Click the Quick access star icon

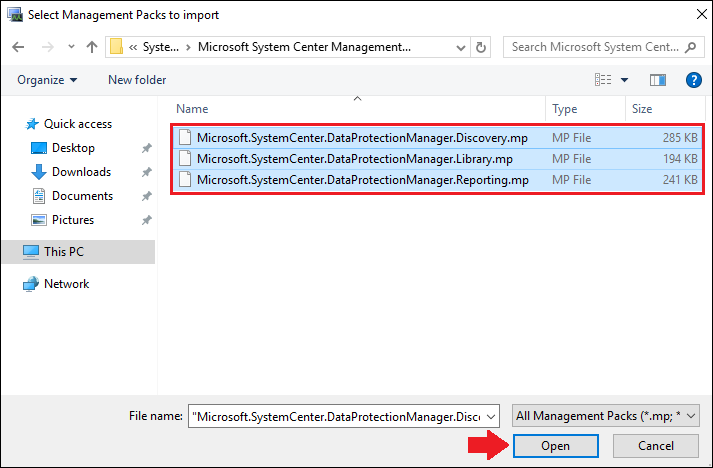pyautogui.click(x=31, y=124)
